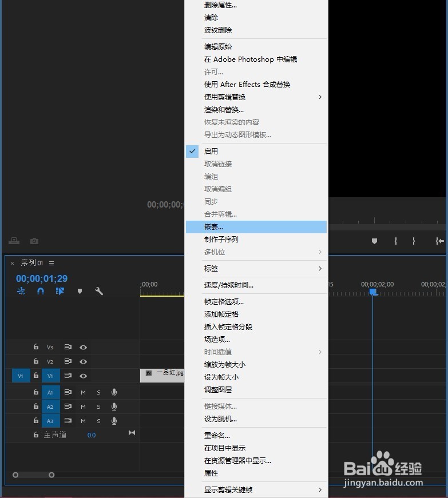Mute track A2
The image size is (448, 498).
83,407
